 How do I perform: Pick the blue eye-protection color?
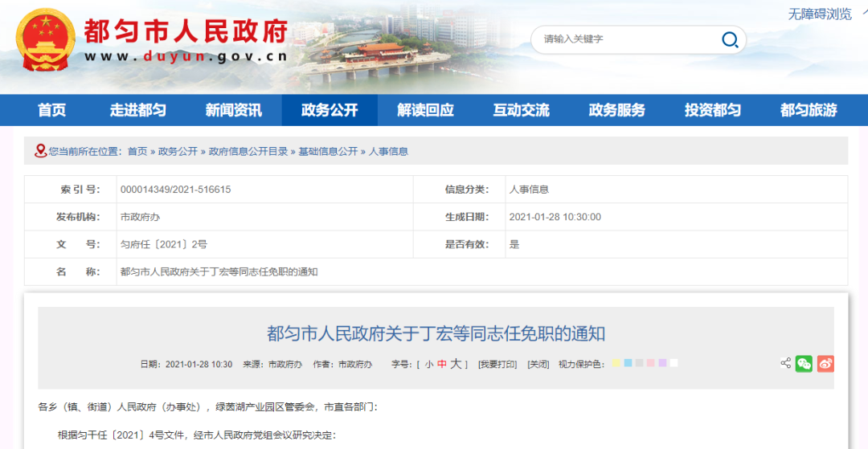[628, 363]
